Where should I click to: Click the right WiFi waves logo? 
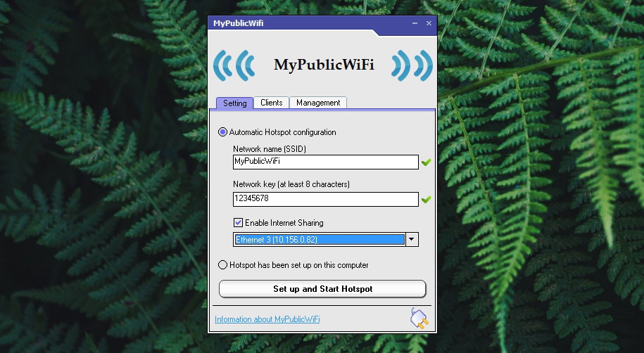(x=412, y=65)
